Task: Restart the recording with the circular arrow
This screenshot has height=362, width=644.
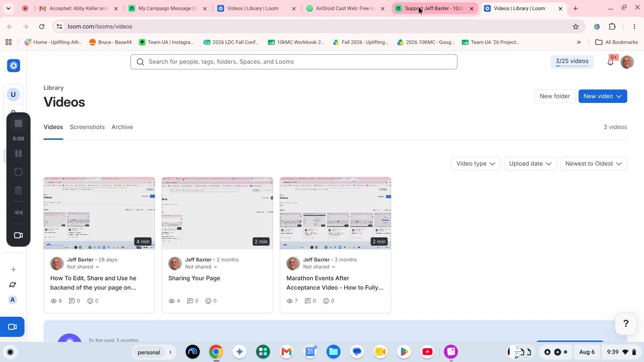Action: coord(19,172)
